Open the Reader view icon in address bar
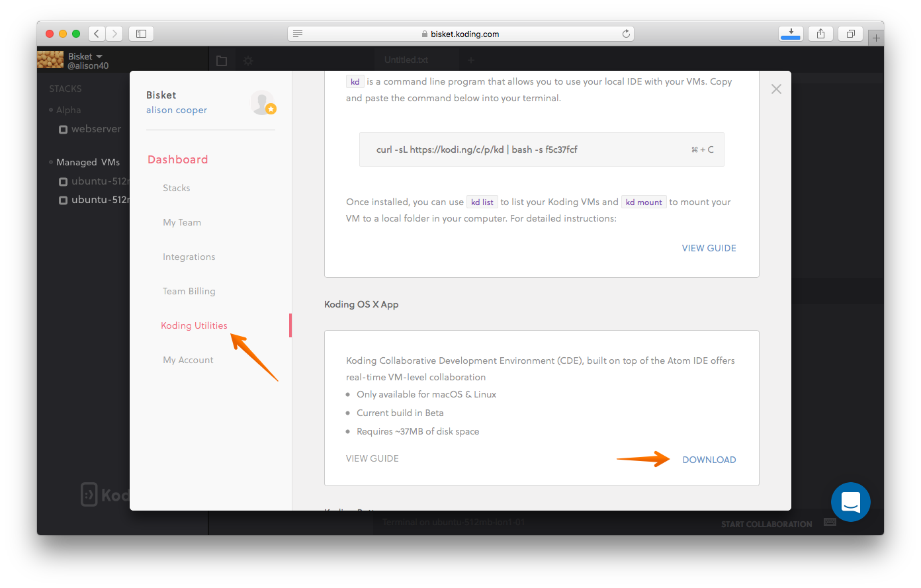Image resolution: width=921 pixels, height=588 pixels. (x=298, y=34)
